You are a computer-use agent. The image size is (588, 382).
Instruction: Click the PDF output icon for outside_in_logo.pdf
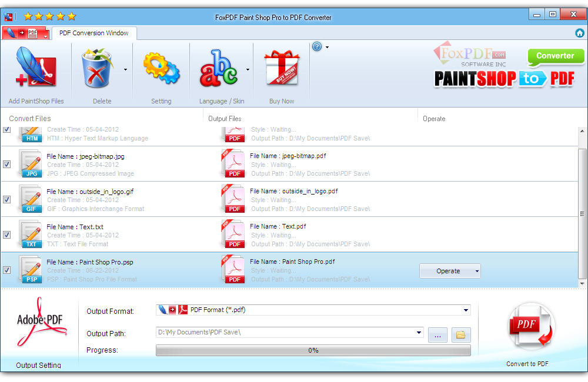tap(233, 199)
